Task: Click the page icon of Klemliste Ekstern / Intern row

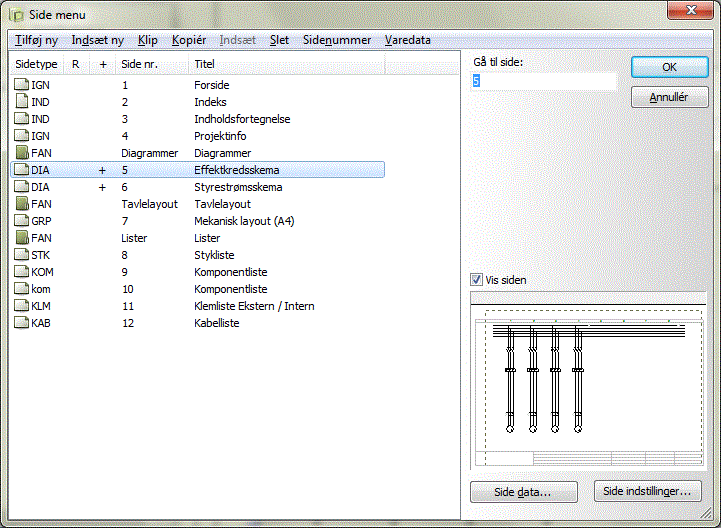Action: [21, 306]
